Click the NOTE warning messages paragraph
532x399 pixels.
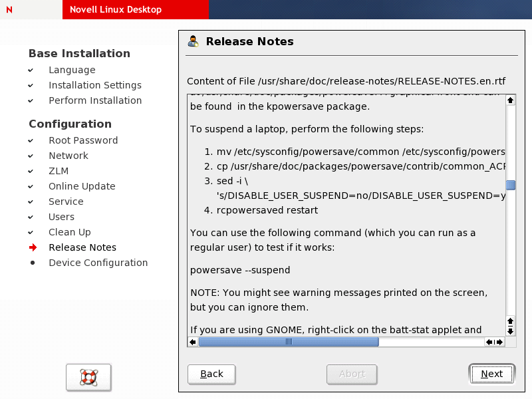(338, 300)
